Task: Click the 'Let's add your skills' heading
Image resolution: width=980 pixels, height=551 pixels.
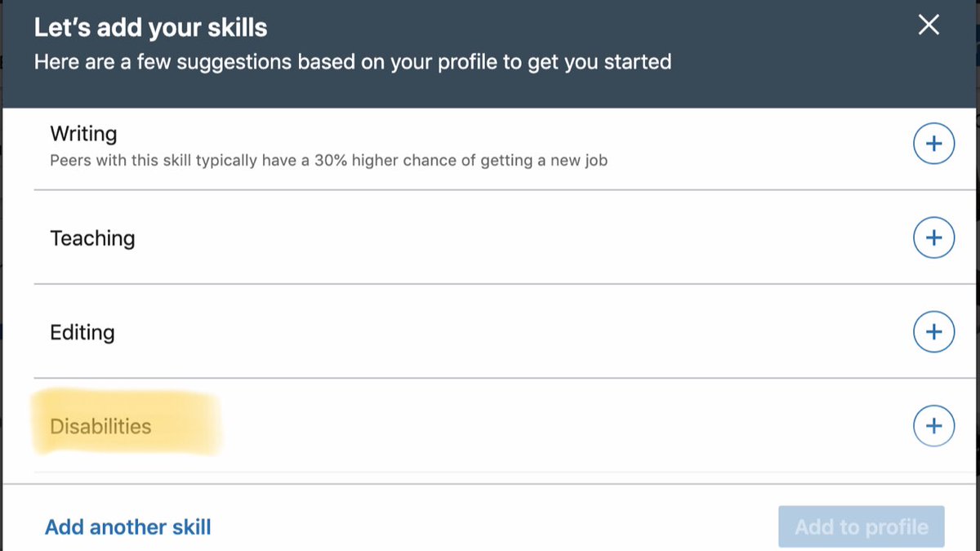Action: pyautogui.click(x=150, y=28)
